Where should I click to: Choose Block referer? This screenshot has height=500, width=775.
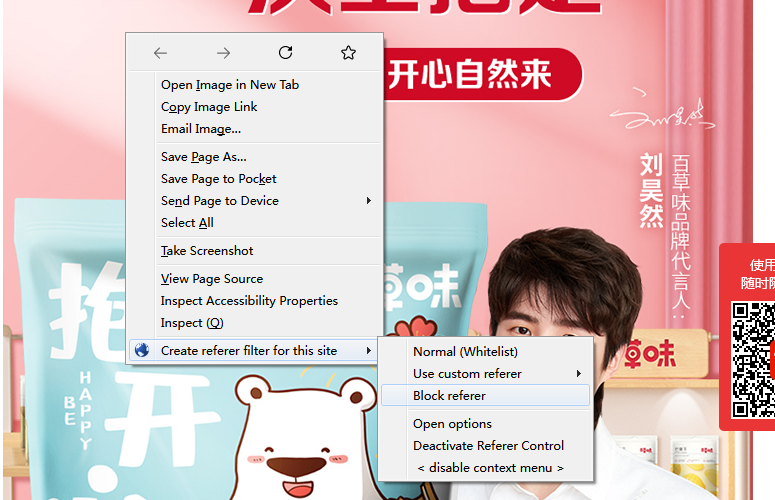(x=485, y=396)
